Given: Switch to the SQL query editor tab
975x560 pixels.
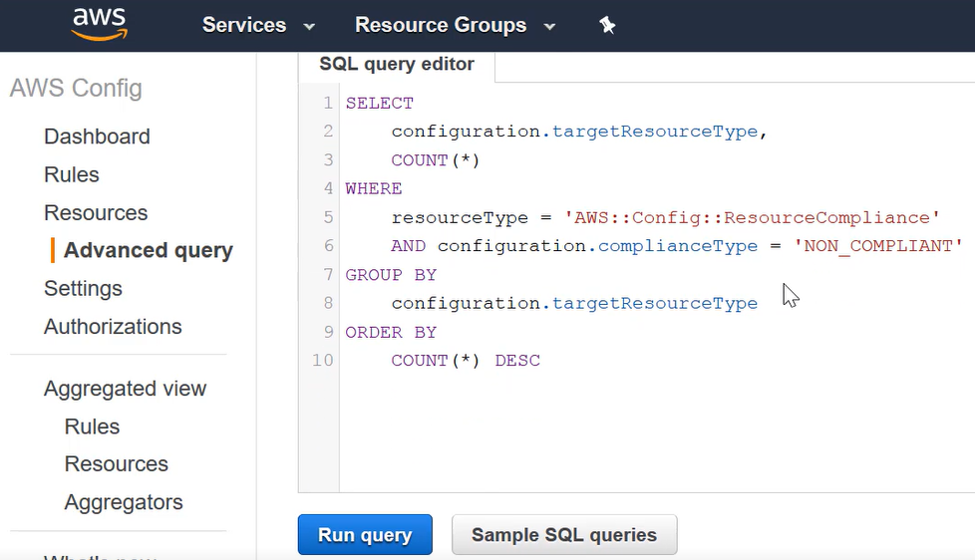Looking at the screenshot, I should coord(396,65).
